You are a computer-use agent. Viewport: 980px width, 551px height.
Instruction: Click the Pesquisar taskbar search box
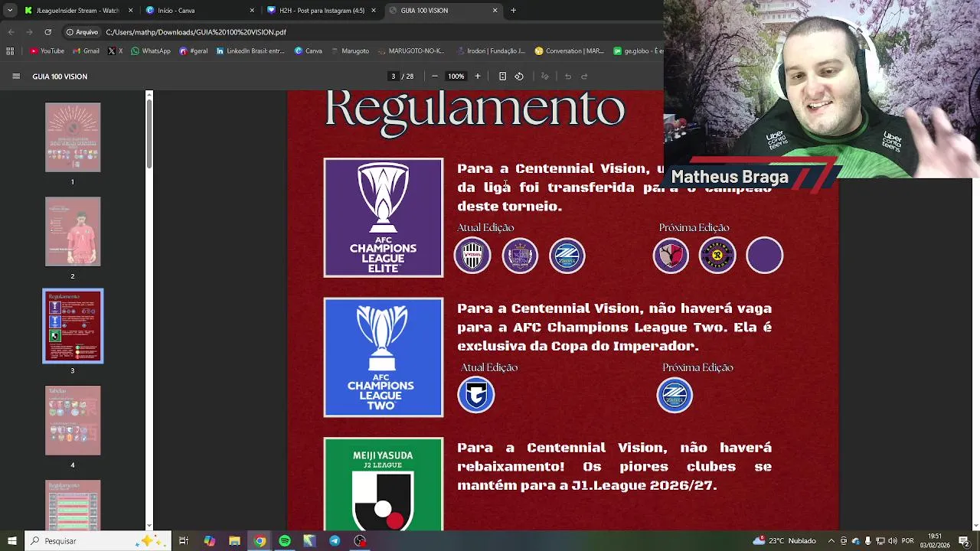pos(100,541)
